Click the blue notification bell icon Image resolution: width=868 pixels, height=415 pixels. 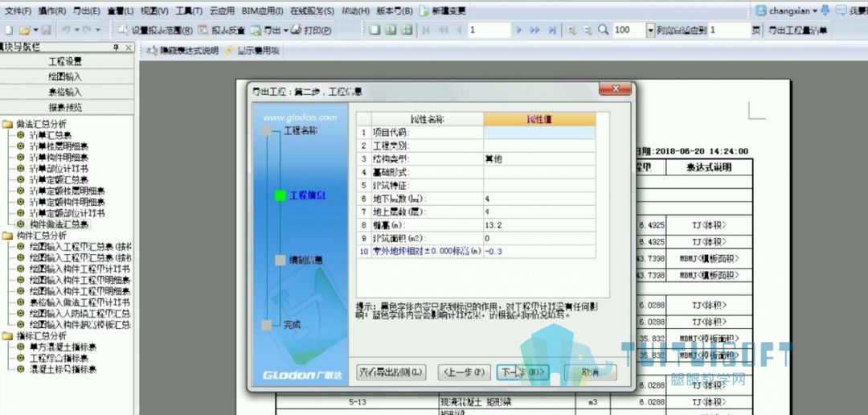(x=825, y=10)
